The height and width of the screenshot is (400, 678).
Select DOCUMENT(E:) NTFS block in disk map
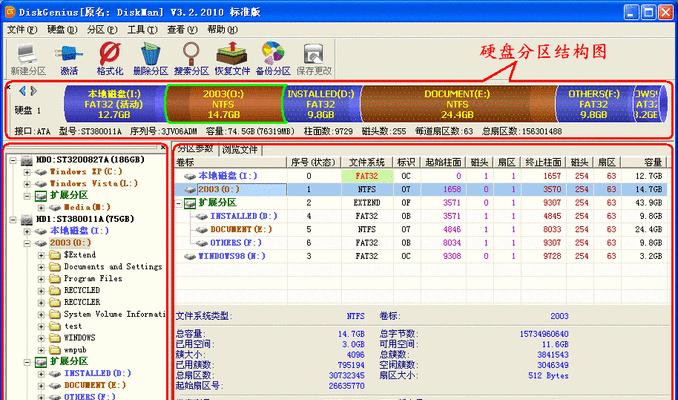pyautogui.click(x=457, y=104)
